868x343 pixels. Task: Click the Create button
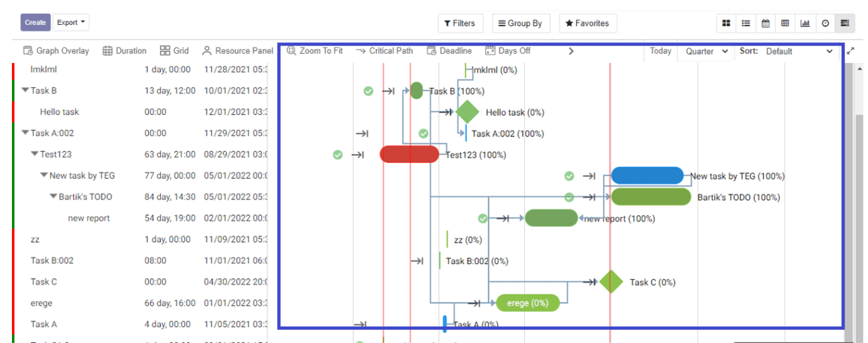35,22
